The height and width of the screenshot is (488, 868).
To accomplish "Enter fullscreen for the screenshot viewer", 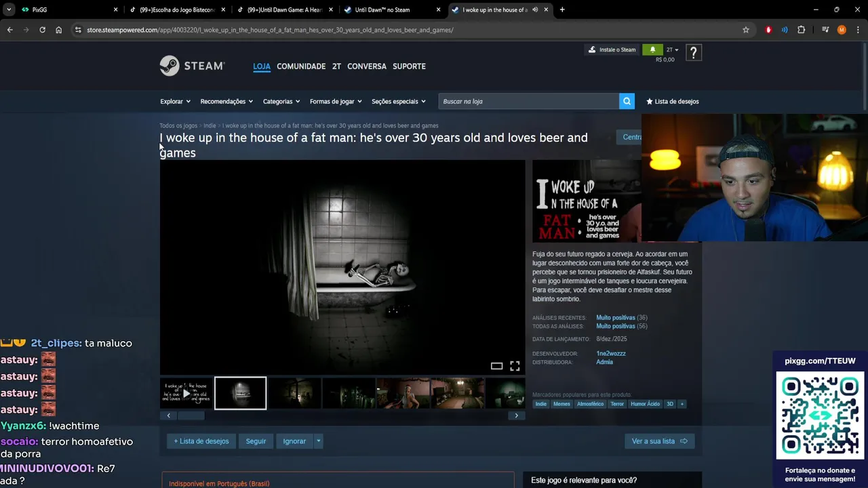I will [515, 366].
